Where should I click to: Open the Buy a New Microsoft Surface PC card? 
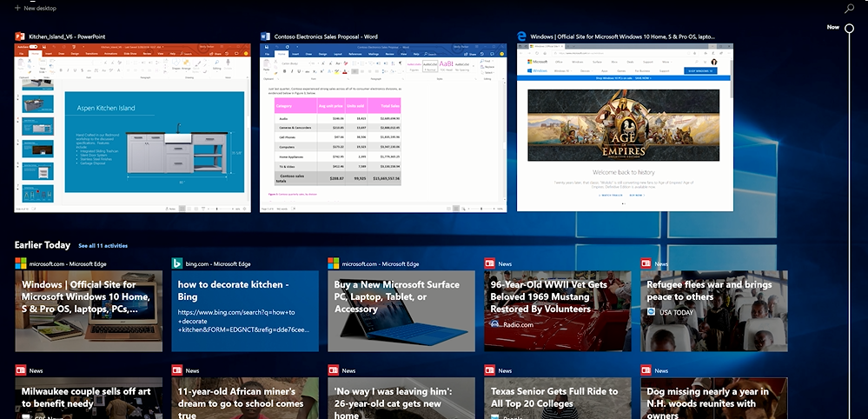(401, 311)
